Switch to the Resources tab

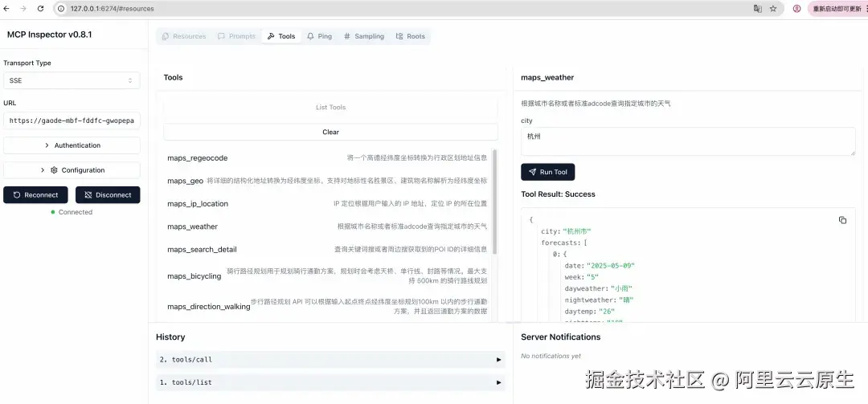pyautogui.click(x=184, y=36)
